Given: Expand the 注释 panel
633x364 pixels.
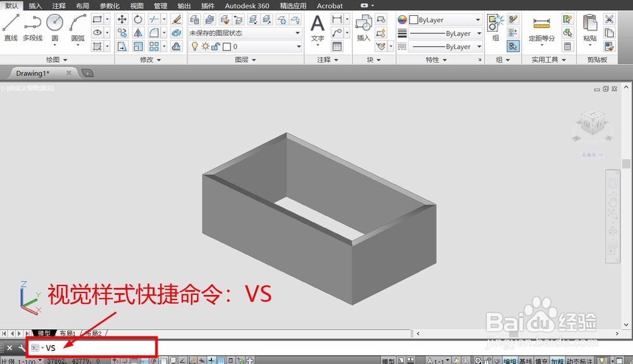Looking at the screenshot, I should [328, 60].
